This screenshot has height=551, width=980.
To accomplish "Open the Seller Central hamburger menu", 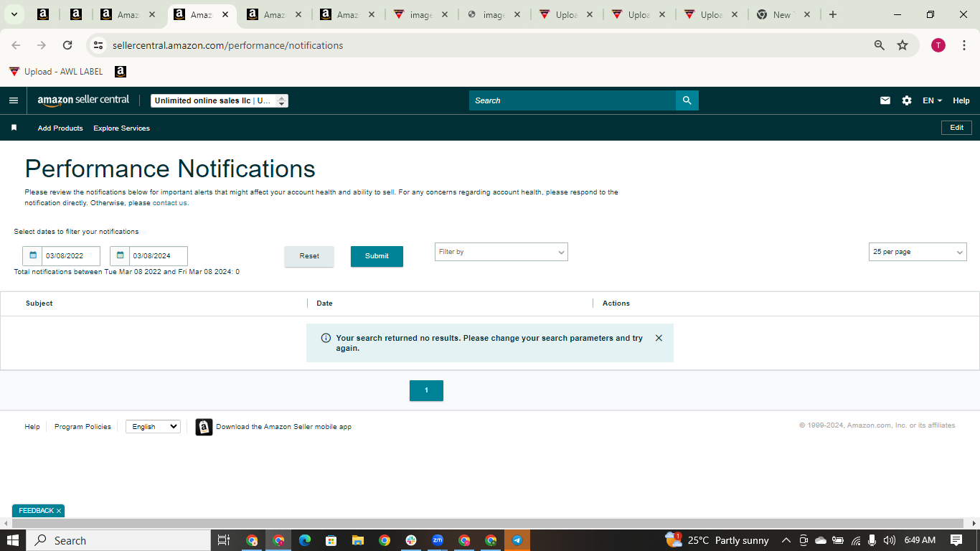I will (13, 100).
